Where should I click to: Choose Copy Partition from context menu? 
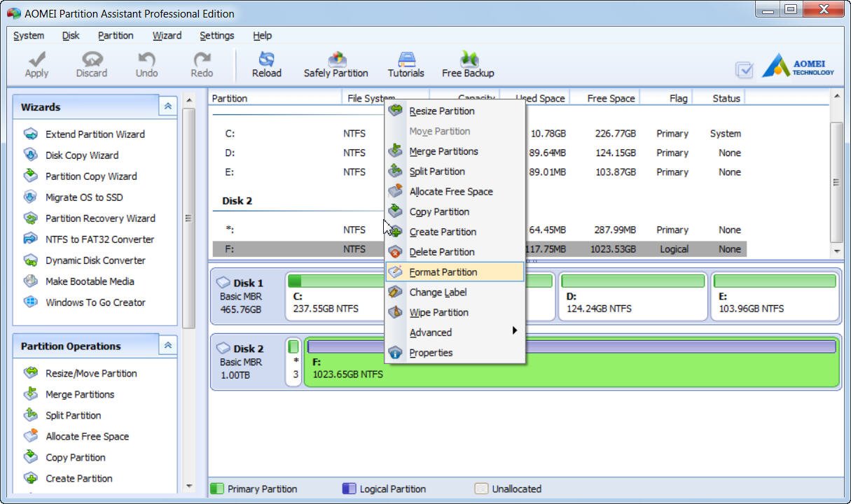pos(455,212)
